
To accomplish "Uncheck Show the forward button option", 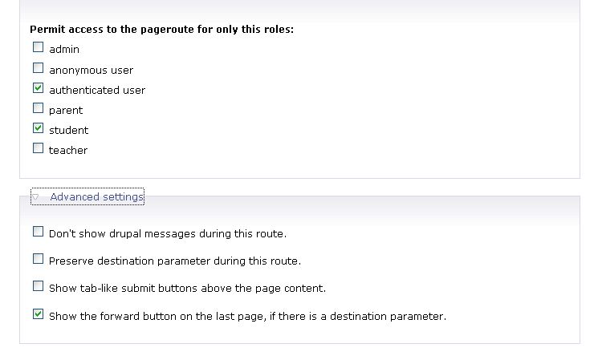I will pos(38,314).
